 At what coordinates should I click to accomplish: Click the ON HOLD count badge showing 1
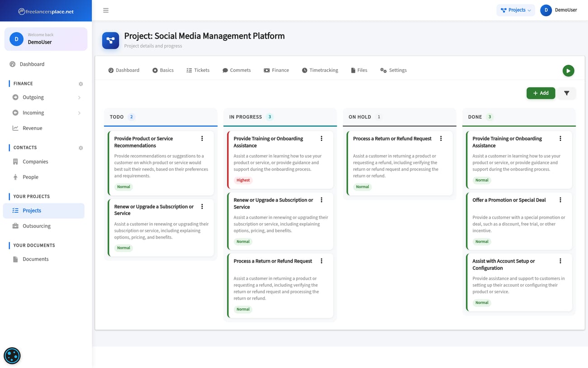point(379,117)
